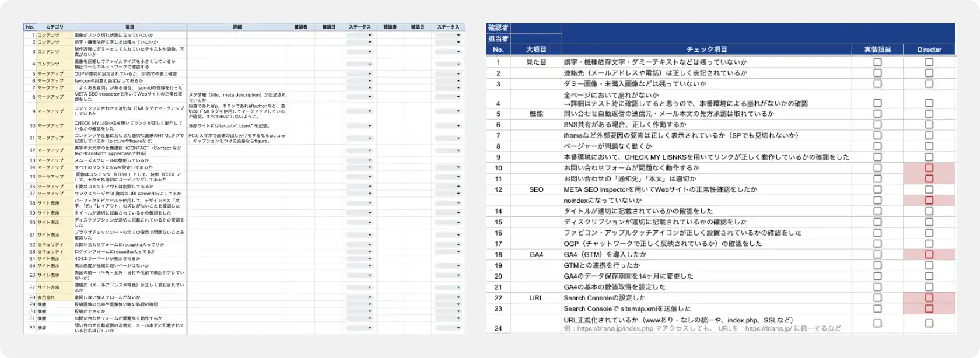
Task: Tick red Directer checkbox for row 10 お問い合わせフォーム
Action: (x=929, y=168)
